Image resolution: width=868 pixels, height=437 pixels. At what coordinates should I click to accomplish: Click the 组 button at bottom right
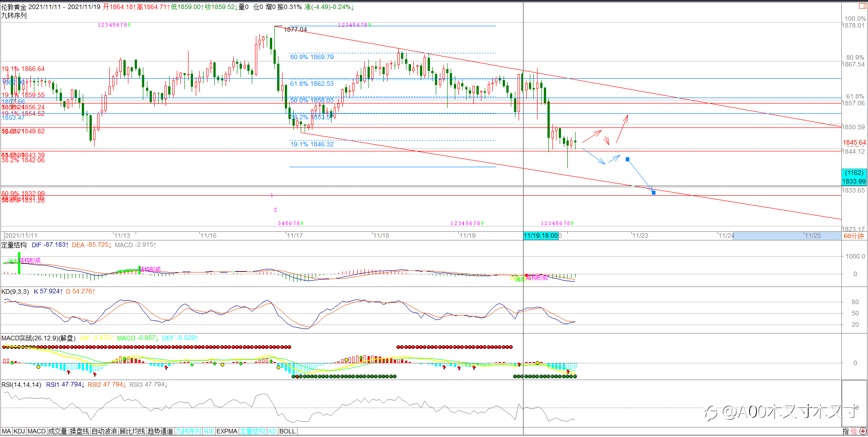point(854,431)
